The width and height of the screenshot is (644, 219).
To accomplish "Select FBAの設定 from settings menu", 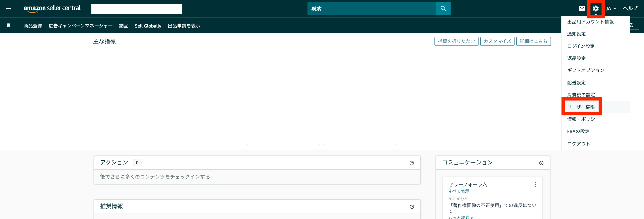I will 595,131.
